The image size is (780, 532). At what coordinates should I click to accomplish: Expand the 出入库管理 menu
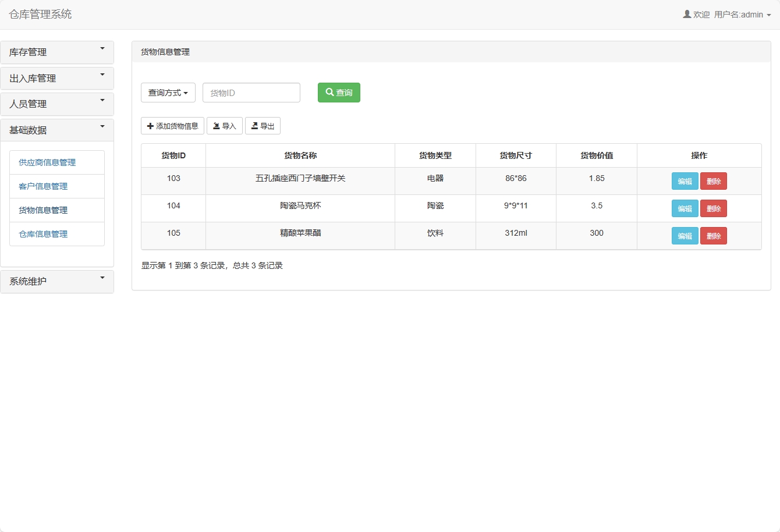click(57, 77)
